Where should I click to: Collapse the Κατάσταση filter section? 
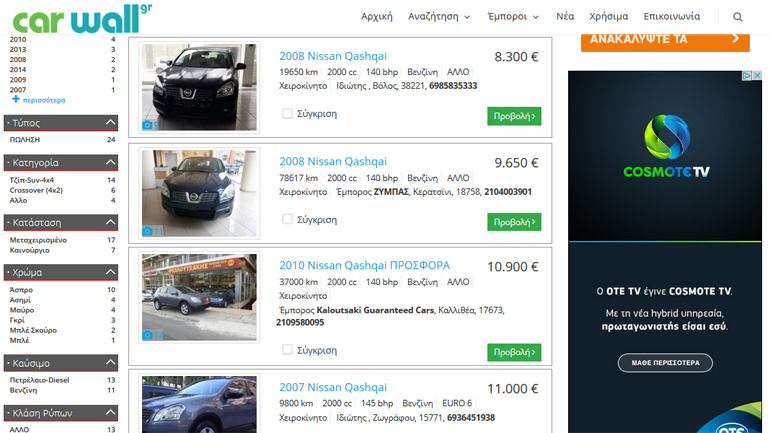(110, 222)
